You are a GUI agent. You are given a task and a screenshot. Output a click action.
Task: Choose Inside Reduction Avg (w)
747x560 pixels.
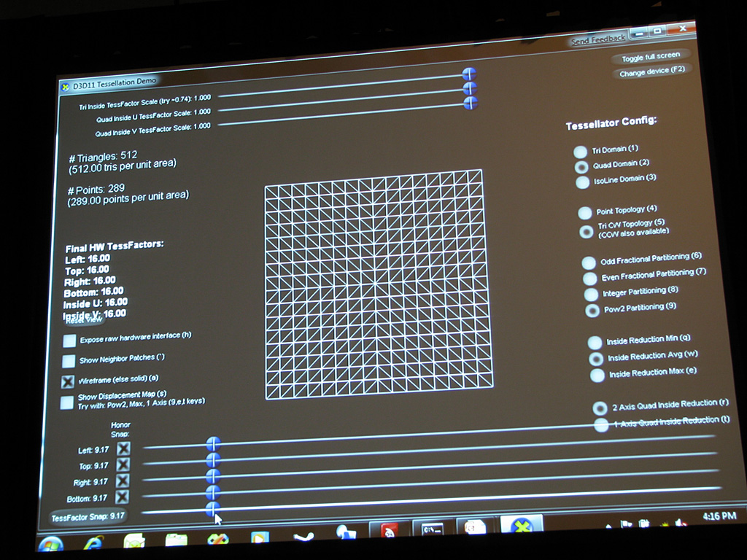[596, 359]
